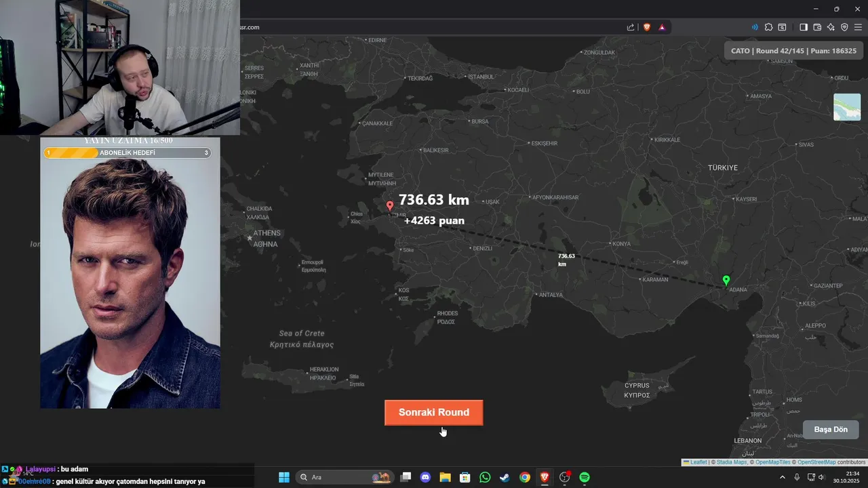
Task: Open the Windows Start menu
Action: point(284,477)
